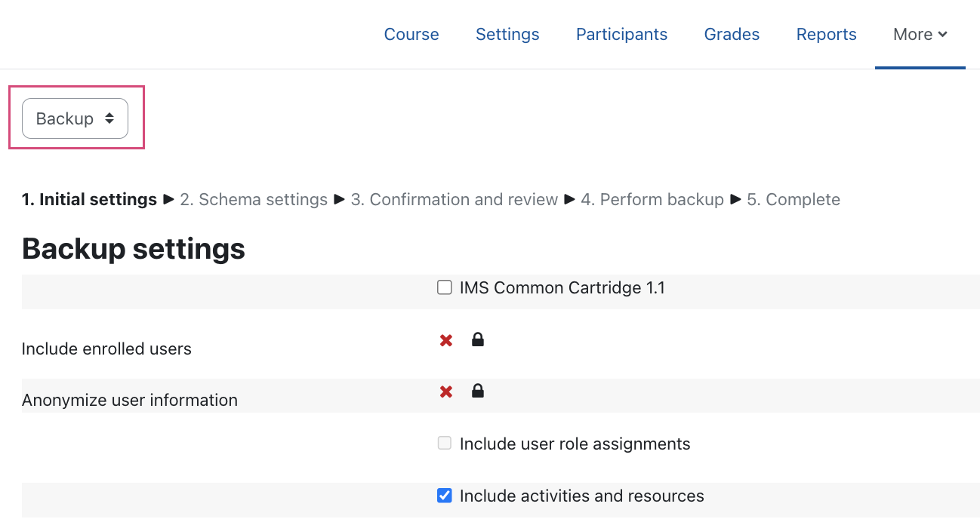Click the 2. Schema settings step
The image size is (980, 519).
[x=254, y=200]
